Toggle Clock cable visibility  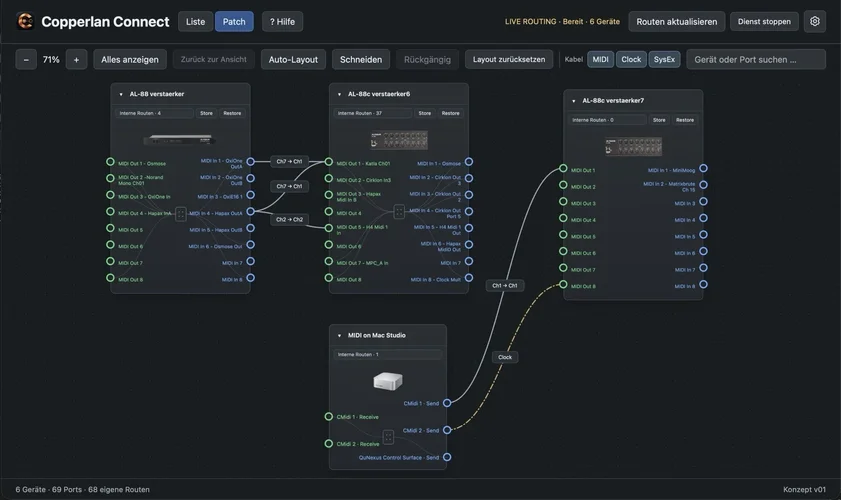631,60
